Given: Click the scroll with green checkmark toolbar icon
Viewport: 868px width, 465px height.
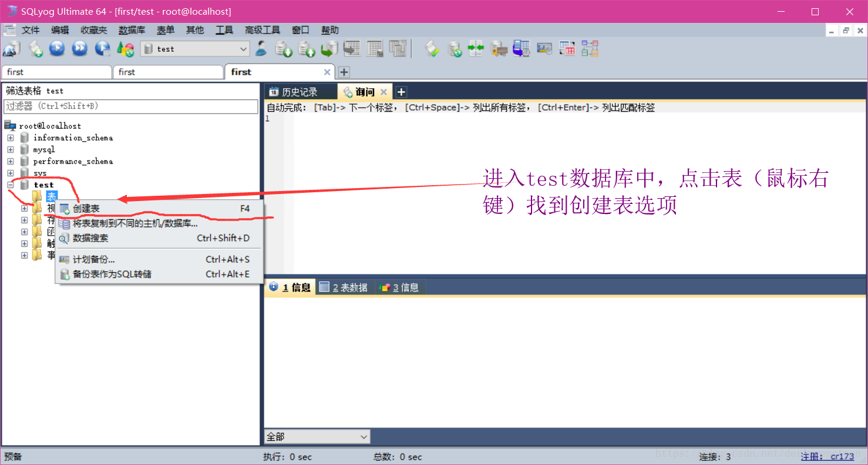Looking at the screenshot, I should (x=432, y=49).
